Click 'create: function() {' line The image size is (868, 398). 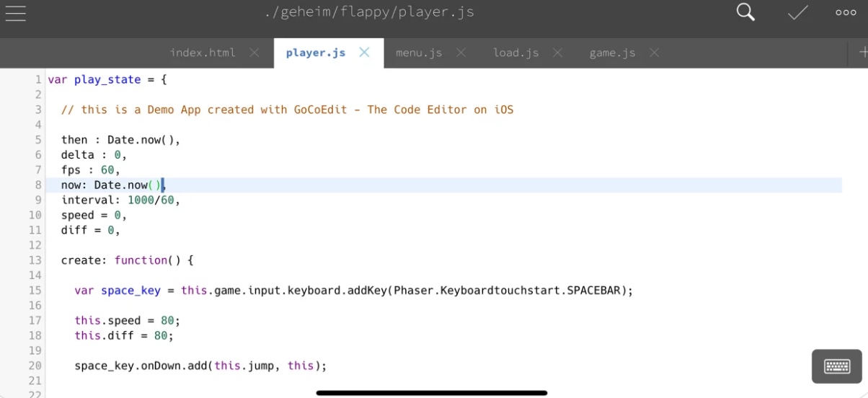tap(127, 260)
